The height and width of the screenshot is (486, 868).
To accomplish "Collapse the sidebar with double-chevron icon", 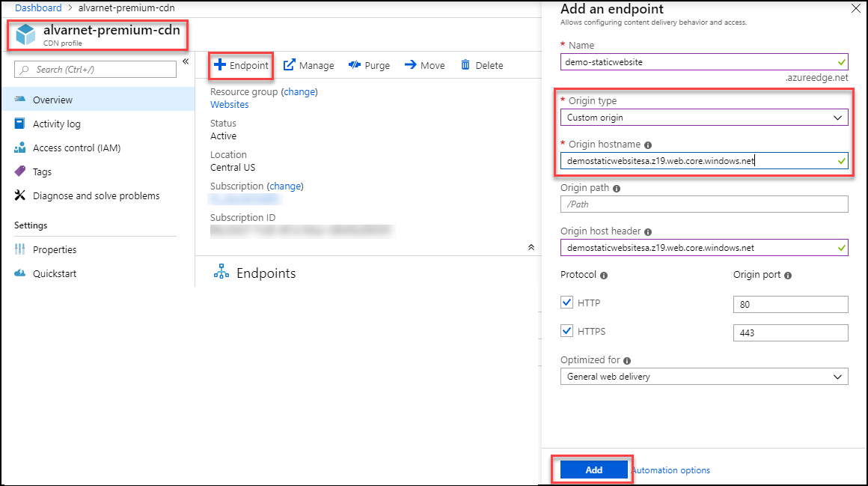I will 186,61.
